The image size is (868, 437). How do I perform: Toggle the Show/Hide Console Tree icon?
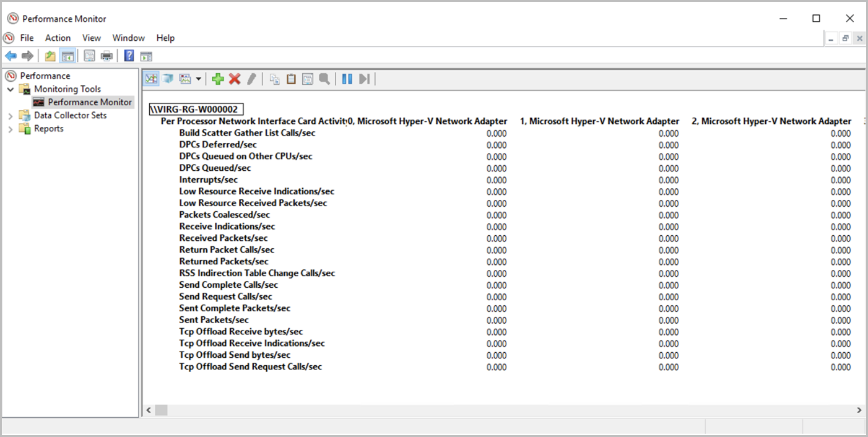(x=67, y=56)
